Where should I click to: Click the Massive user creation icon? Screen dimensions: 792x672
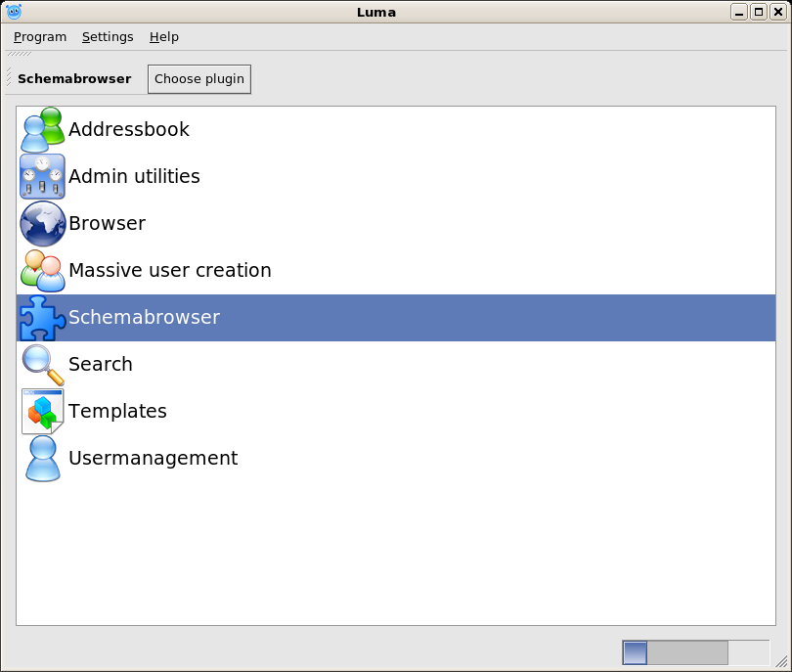(42, 271)
